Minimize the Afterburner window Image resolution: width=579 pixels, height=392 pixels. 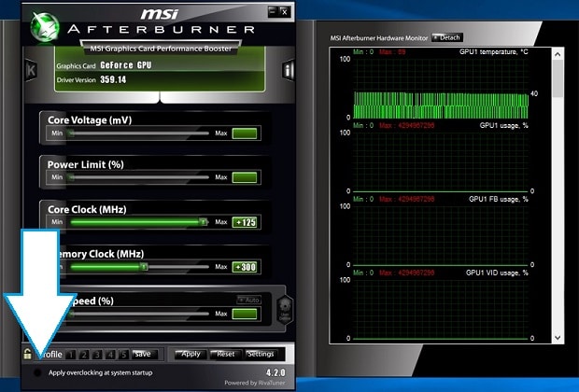273,11
